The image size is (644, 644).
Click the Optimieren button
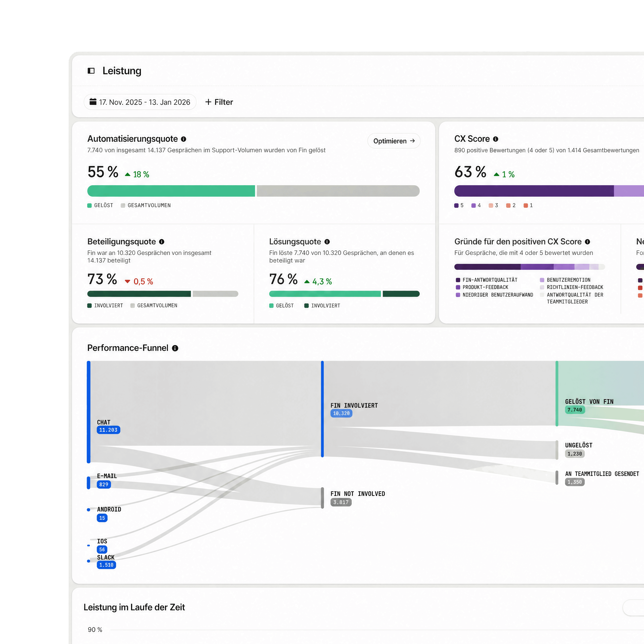tap(394, 141)
